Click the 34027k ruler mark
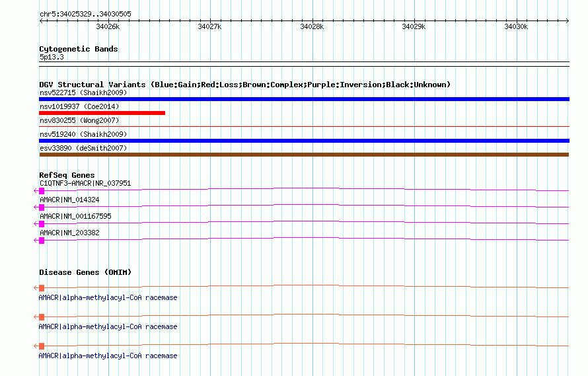The height and width of the screenshot is (376, 588). 209,26
